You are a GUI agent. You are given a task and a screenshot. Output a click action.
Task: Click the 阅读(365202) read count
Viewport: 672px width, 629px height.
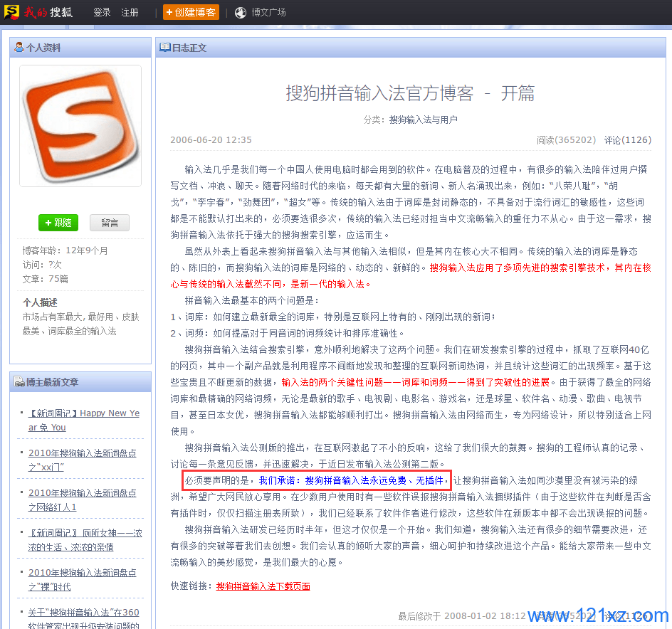point(566,140)
